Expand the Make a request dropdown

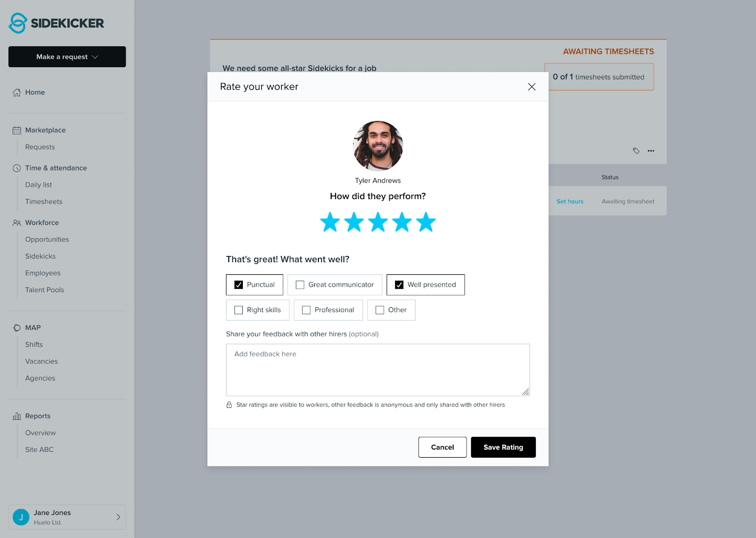[x=67, y=57]
